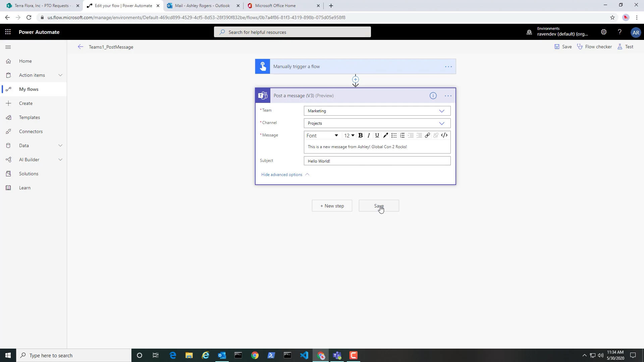This screenshot has height=362, width=644.
Task: Open My flows in sidebar
Action: (x=34, y=89)
